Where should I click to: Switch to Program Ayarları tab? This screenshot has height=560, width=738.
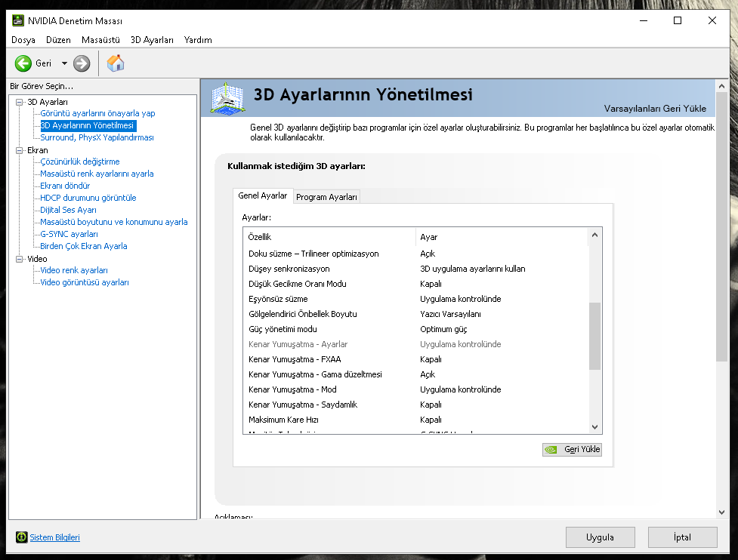326,197
